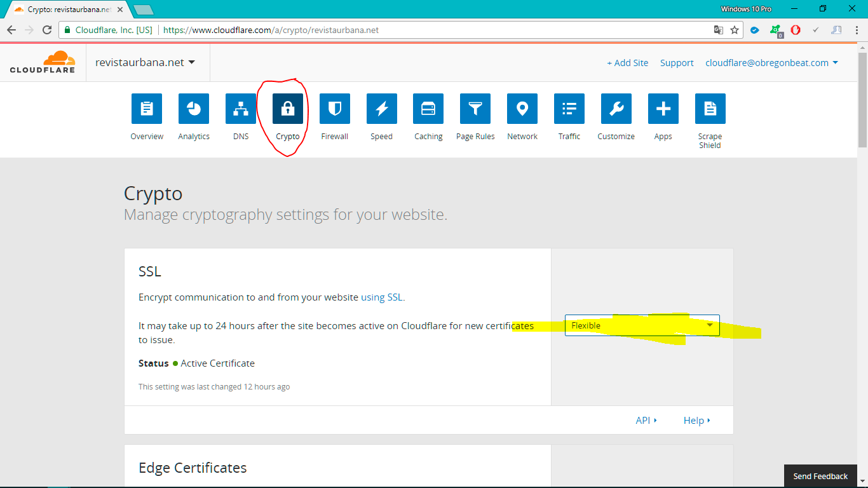868x488 pixels.
Task: Open the Speed lightning bolt icon
Action: pos(382,109)
